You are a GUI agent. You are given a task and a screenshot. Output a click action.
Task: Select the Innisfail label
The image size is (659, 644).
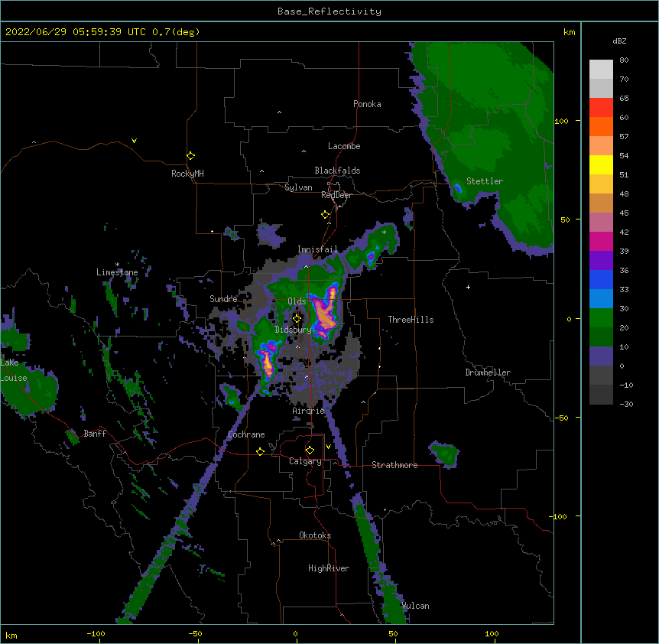click(x=317, y=249)
